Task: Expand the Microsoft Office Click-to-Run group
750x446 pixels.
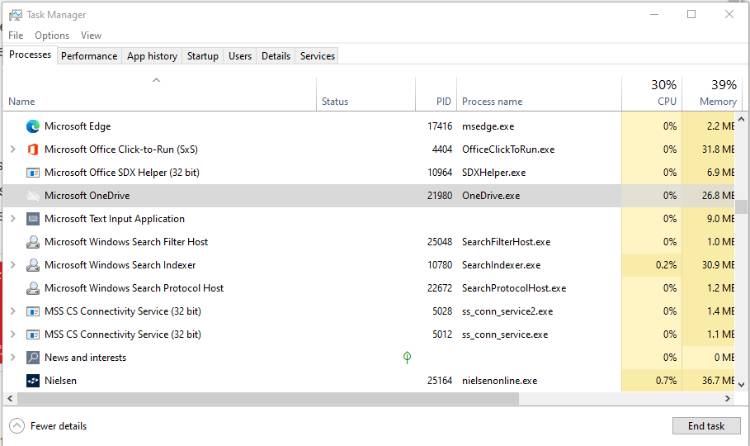Action: click(x=13, y=149)
